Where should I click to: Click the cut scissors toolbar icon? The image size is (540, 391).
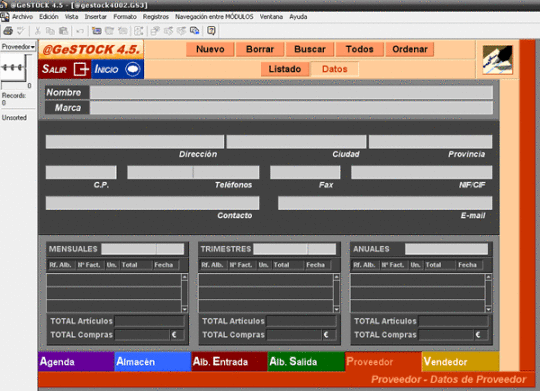37,31
